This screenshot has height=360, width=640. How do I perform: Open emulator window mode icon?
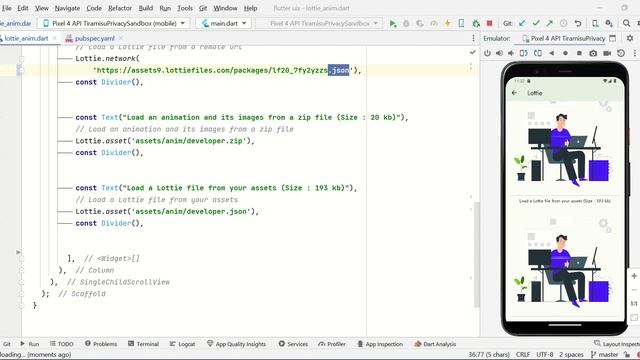(612, 38)
